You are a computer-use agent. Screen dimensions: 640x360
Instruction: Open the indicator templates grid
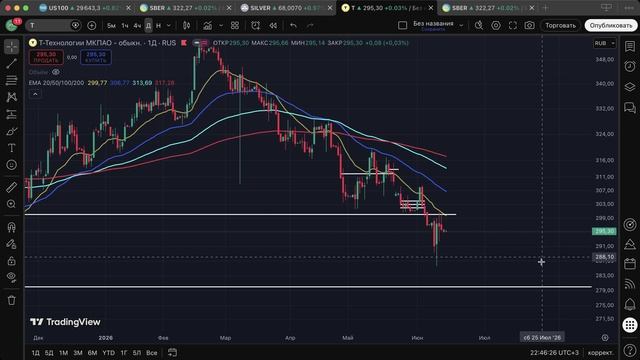pyautogui.click(x=235, y=25)
